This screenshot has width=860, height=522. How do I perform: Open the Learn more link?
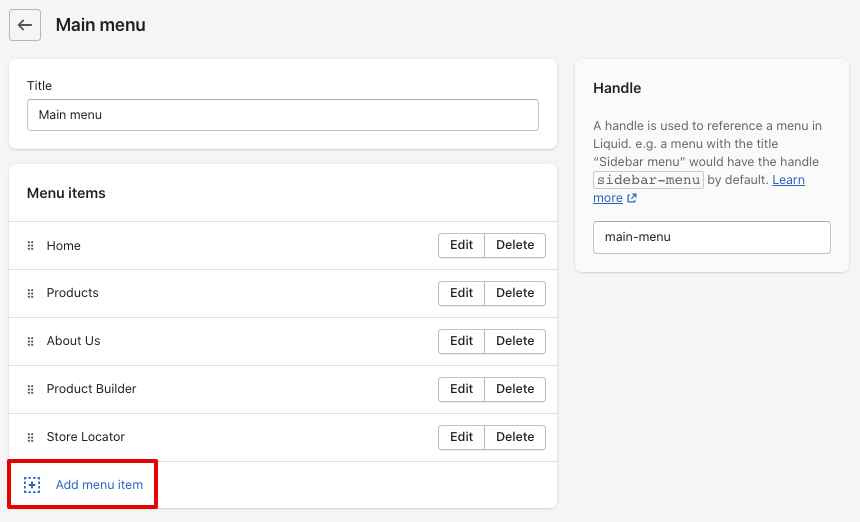click(788, 180)
